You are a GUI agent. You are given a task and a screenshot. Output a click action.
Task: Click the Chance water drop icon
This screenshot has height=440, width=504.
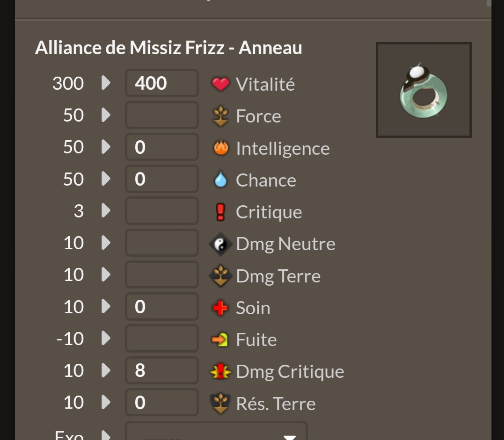coord(220,180)
